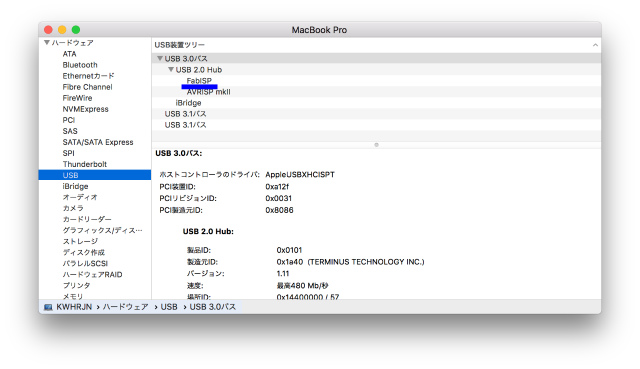The height and width of the screenshot is (369, 640).
Task: Choose ストレージ in hardware list
Action: click(80, 241)
